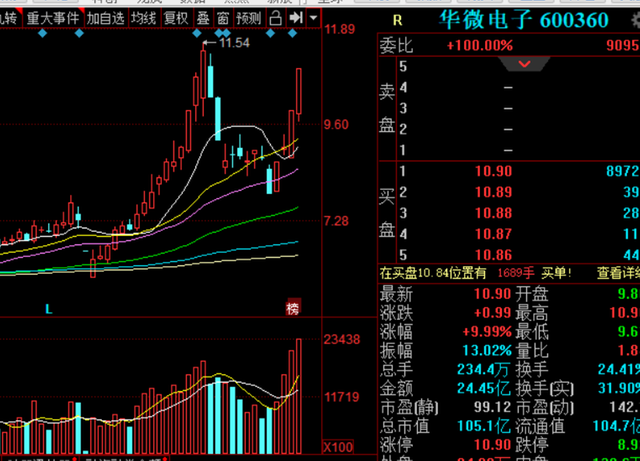Open the 窗 multi-window toolbar button
Image resolution: width=640 pixels, height=461 pixels.
tap(223, 18)
